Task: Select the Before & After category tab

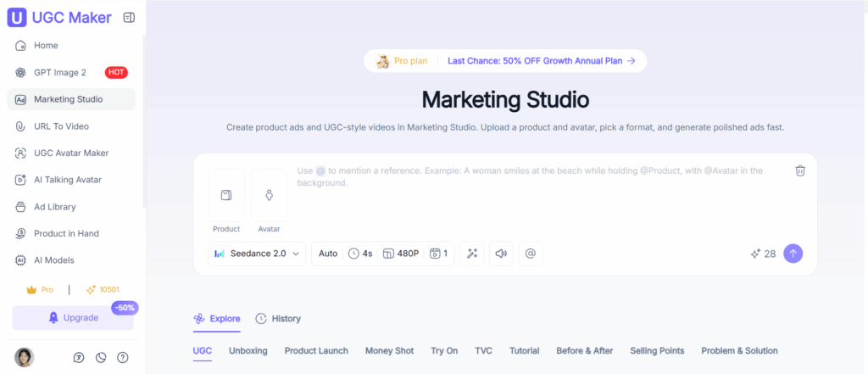Action: click(585, 351)
